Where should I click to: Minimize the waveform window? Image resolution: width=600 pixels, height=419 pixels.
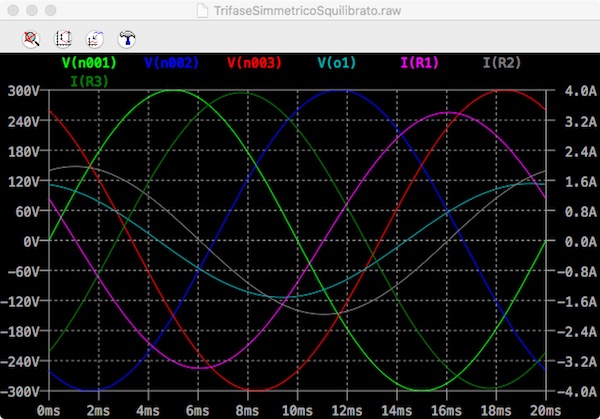pos(32,8)
